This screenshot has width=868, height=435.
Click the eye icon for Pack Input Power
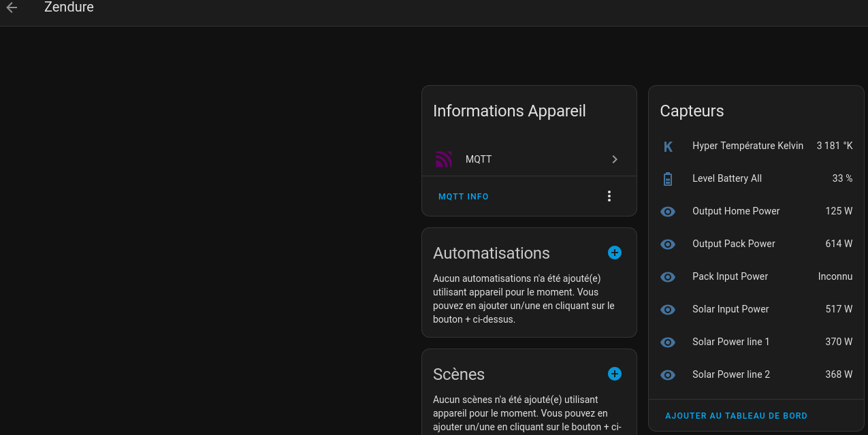(x=668, y=277)
